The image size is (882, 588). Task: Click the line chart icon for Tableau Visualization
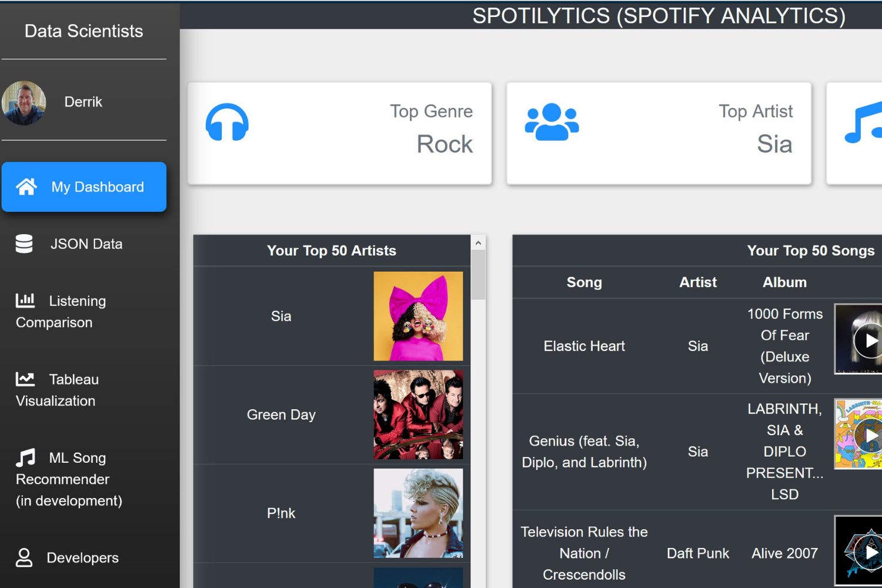click(x=25, y=379)
